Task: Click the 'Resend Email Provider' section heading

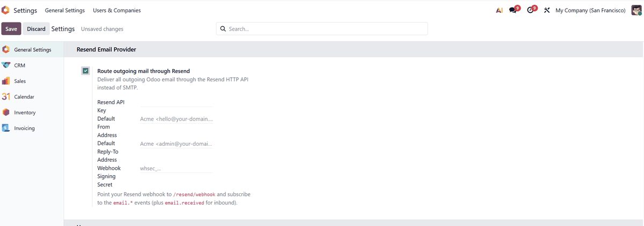Action: [x=106, y=49]
